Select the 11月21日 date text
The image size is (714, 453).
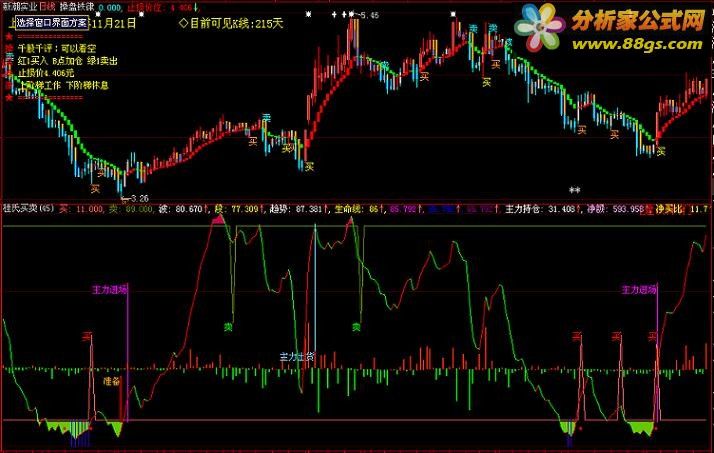coord(114,23)
